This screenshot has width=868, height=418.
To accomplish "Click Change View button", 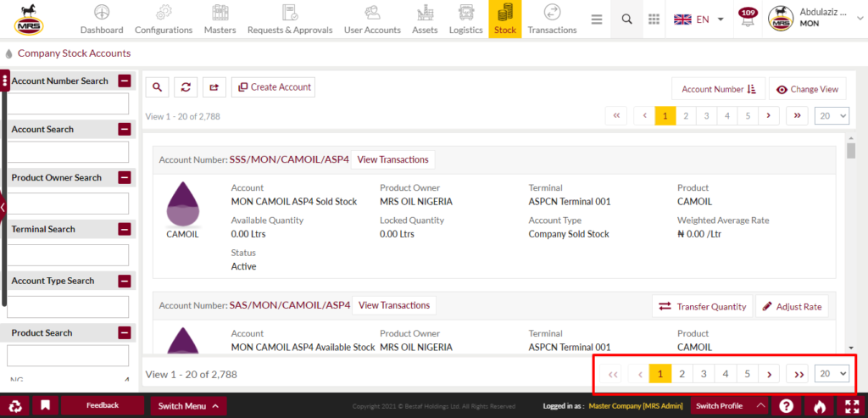I will 808,89.
